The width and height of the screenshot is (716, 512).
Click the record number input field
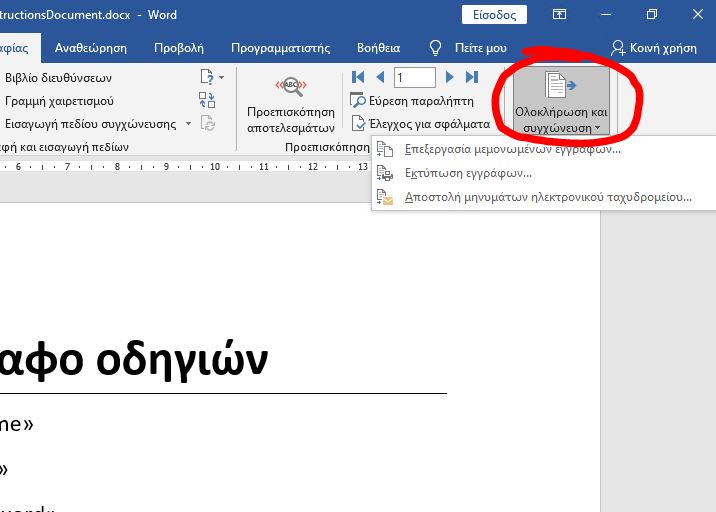coord(415,77)
